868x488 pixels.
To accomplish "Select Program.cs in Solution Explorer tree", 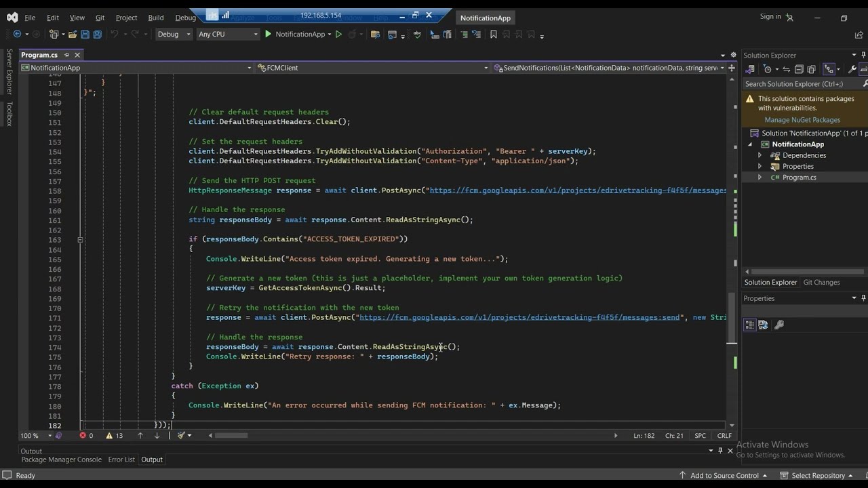I will [x=799, y=178].
